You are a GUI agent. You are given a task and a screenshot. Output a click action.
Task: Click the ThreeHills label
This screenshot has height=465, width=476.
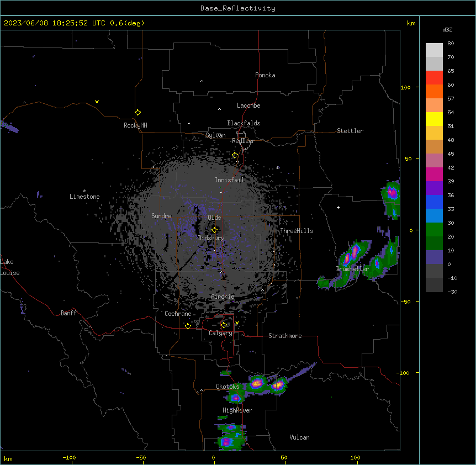(297, 231)
